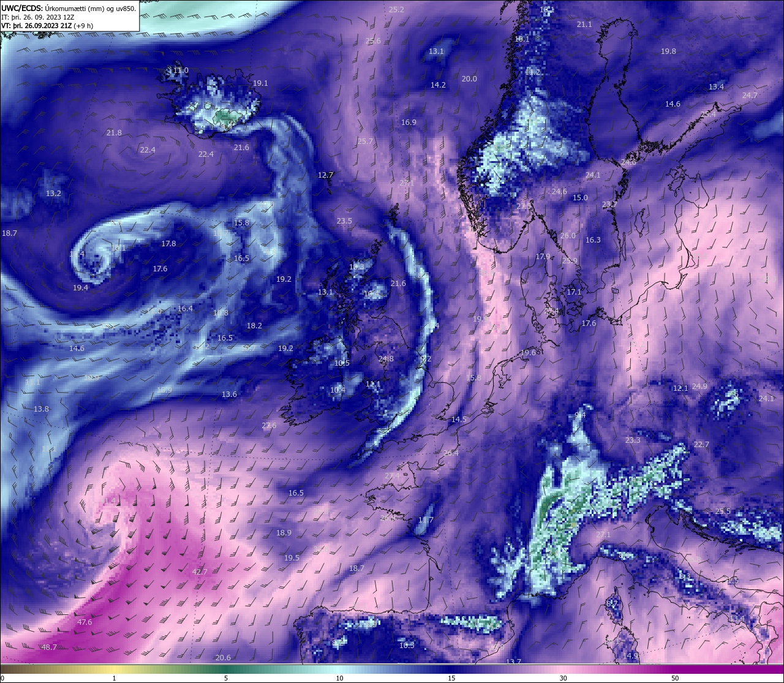The width and height of the screenshot is (784, 683).
Task: Click the 19.4 value on the map
Action: 80,287
